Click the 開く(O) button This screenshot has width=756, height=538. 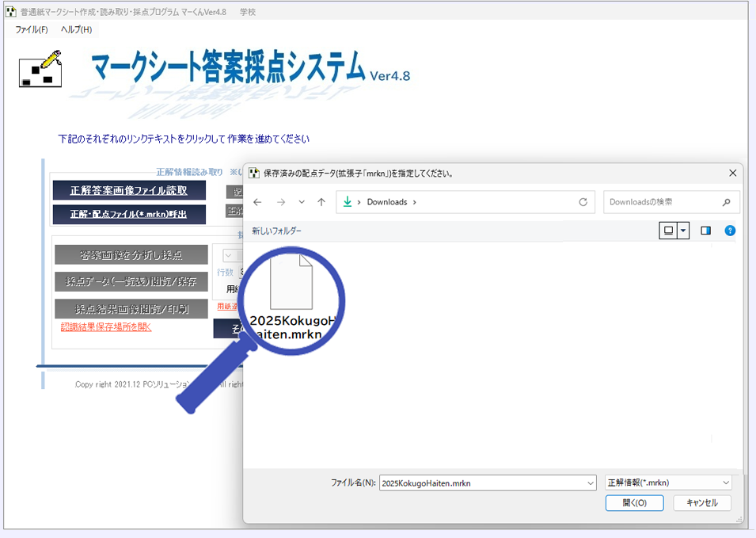click(x=634, y=503)
